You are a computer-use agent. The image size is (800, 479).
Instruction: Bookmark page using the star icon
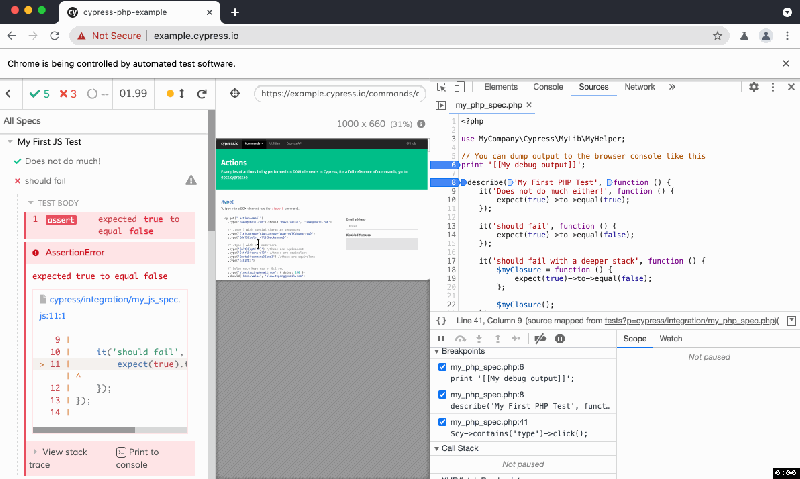(717, 36)
